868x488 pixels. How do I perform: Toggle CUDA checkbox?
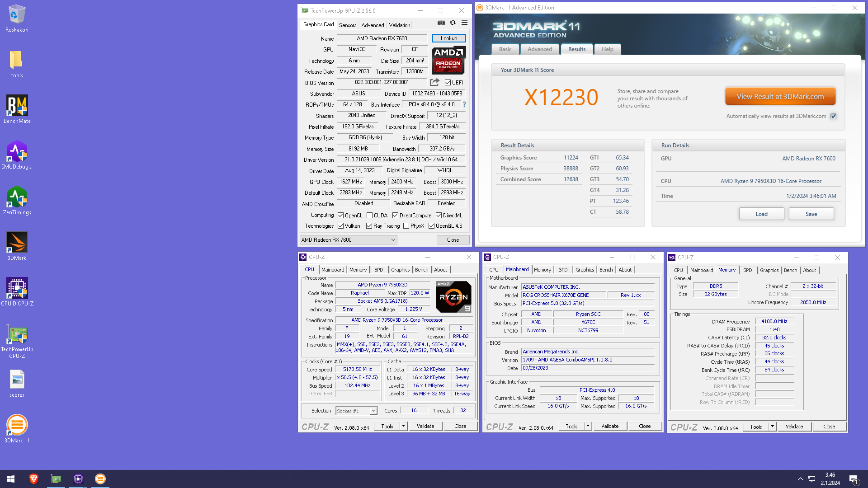point(369,216)
